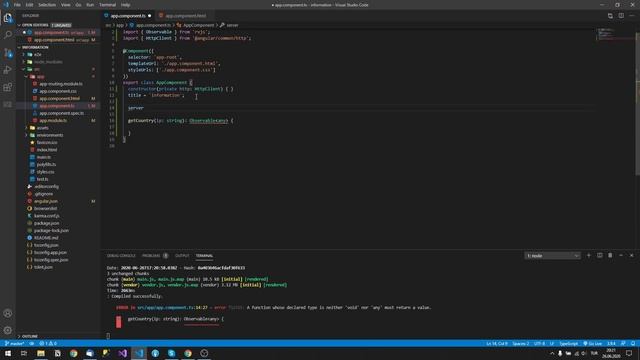The width and height of the screenshot is (640, 360).
Task: Expand the Outline section
Action: [29, 336]
